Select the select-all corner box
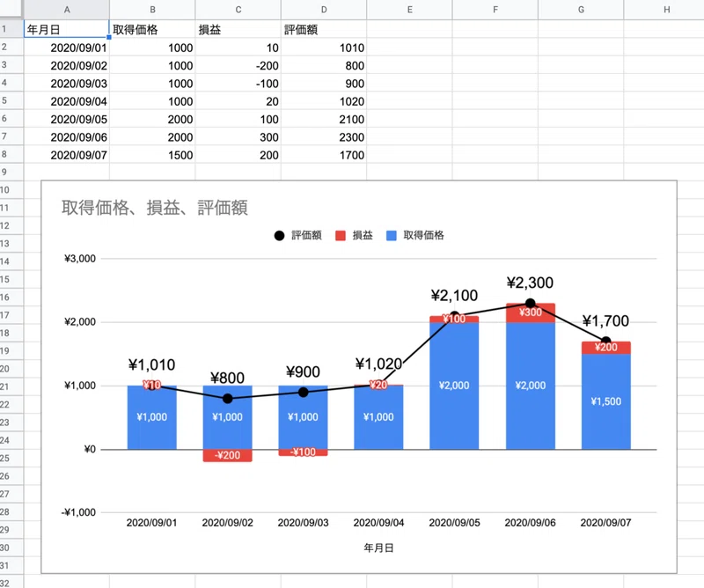Screen dimensions: 704x588 (11, 9)
